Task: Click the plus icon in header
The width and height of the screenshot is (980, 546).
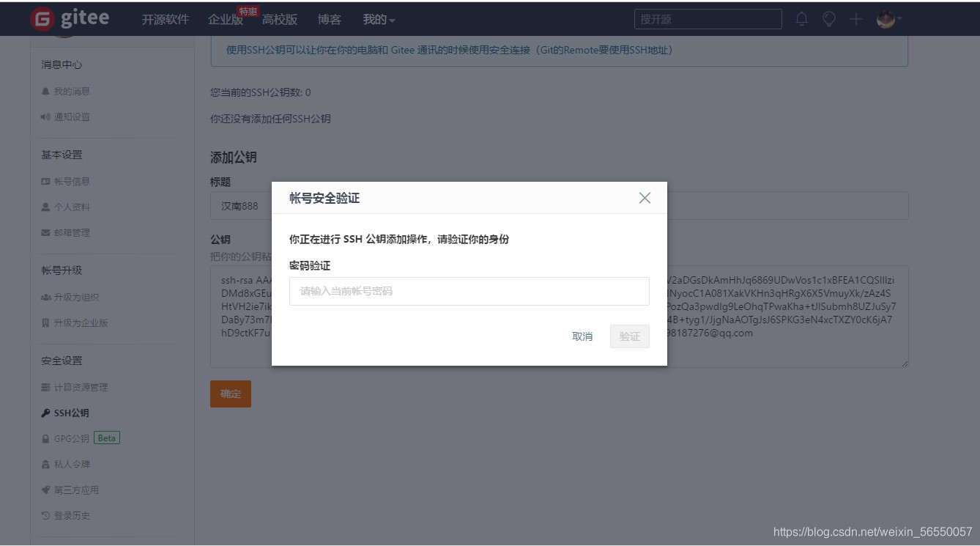Action: [x=855, y=19]
